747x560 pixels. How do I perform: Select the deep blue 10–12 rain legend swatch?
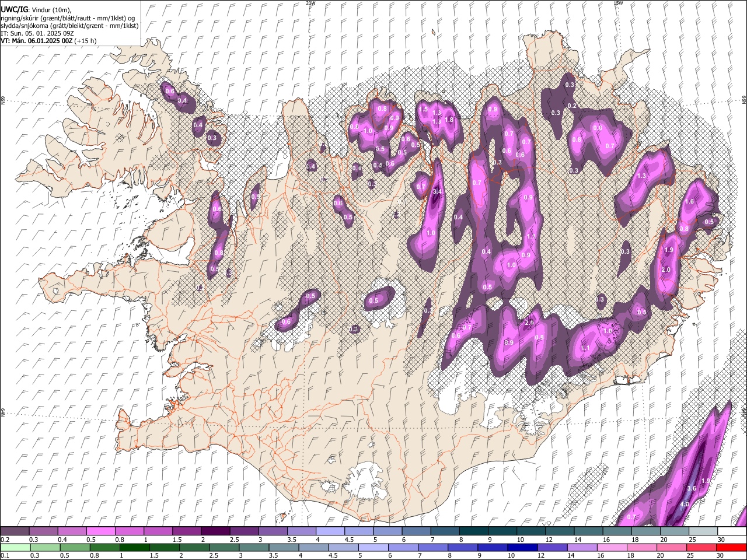coord(522,547)
